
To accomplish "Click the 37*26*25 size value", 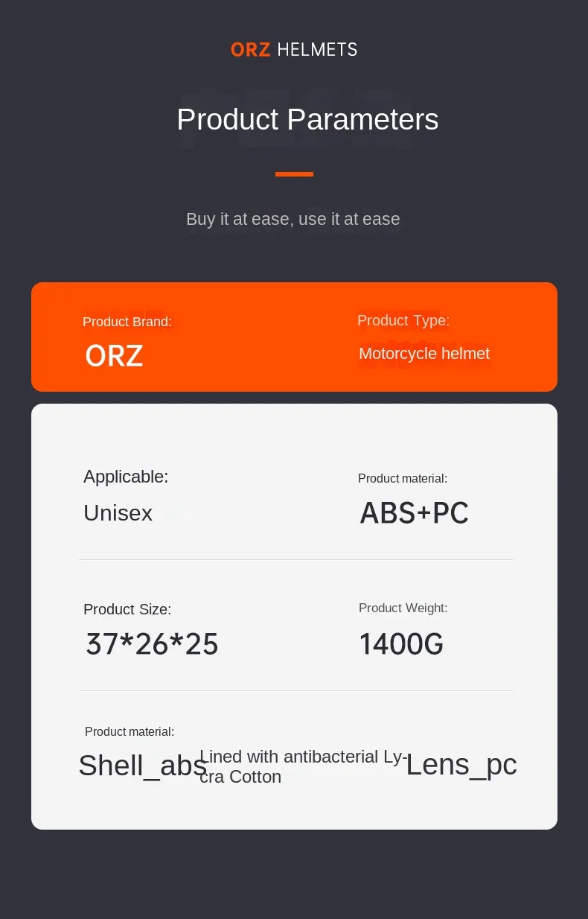I will pos(153,644).
